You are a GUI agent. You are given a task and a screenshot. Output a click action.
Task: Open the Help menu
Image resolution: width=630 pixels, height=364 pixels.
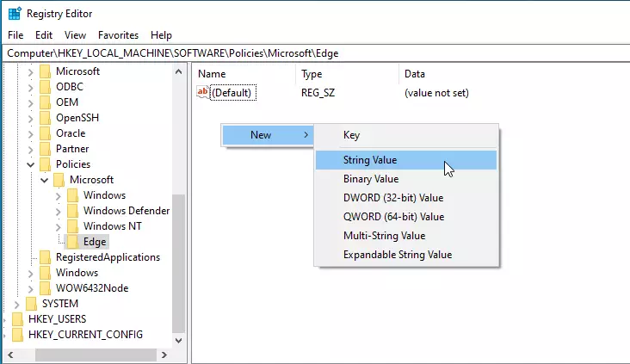161,35
